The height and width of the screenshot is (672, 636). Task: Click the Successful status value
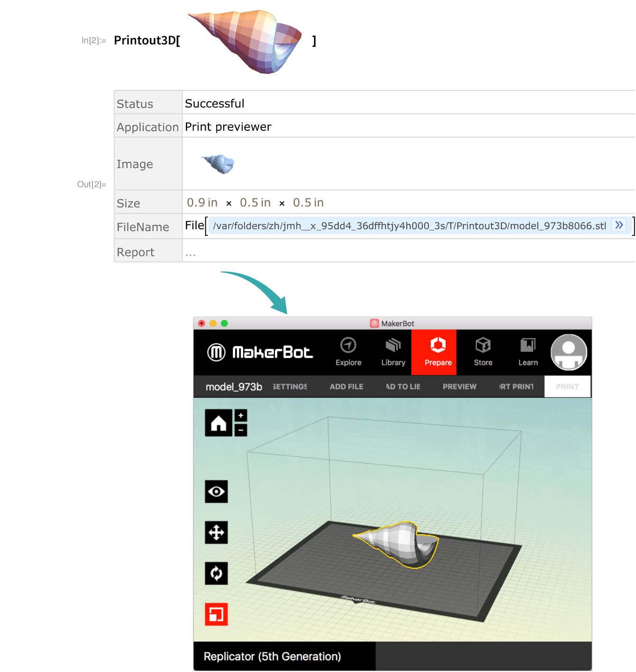coord(215,103)
